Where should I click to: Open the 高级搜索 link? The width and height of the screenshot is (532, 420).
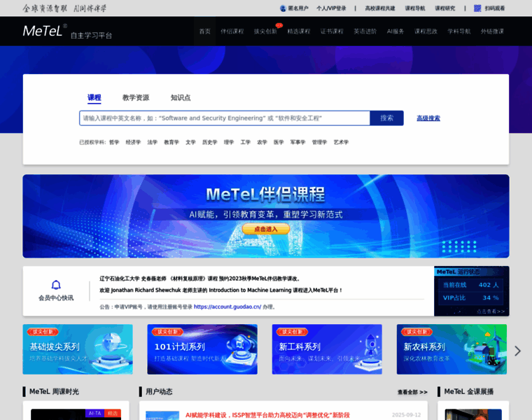click(428, 118)
